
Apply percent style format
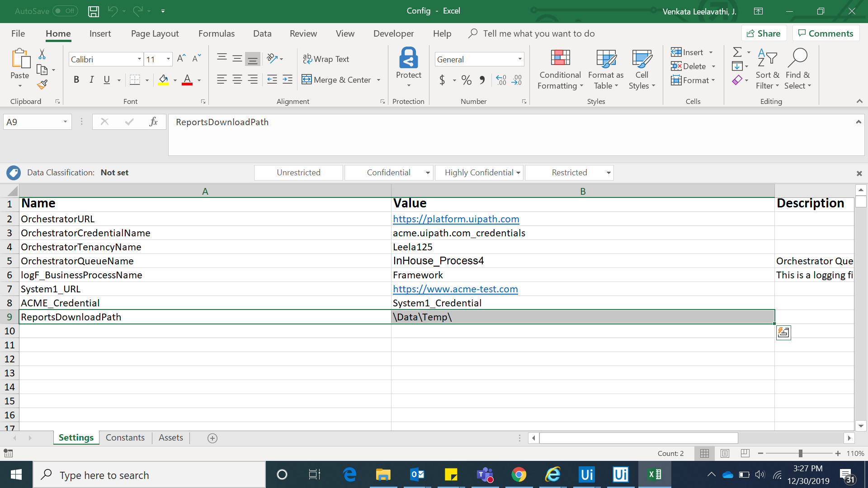pyautogui.click(x=467, y=80)
